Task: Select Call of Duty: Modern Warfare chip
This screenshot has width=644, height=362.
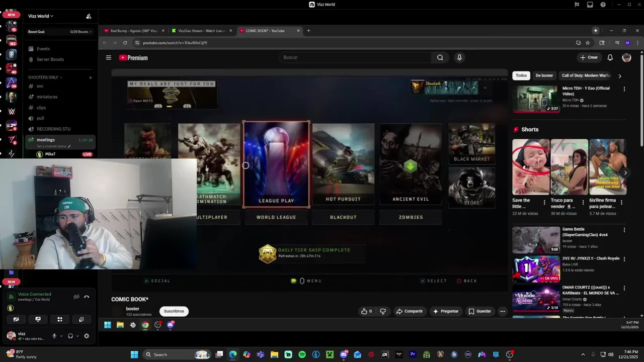Action: (x=586, y=75)
